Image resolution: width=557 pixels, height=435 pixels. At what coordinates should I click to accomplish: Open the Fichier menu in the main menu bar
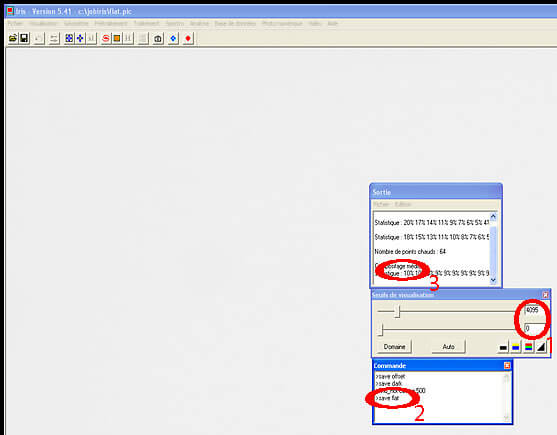tap(15, 23)
